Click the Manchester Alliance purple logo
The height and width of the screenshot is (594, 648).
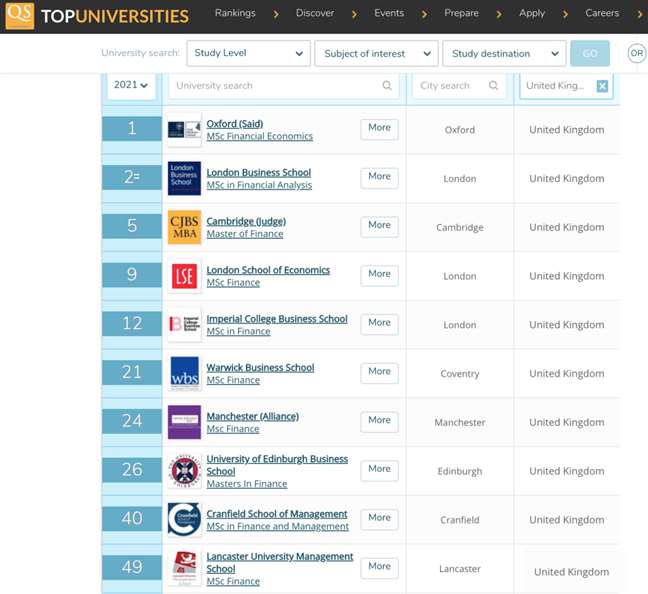[184, 422]
